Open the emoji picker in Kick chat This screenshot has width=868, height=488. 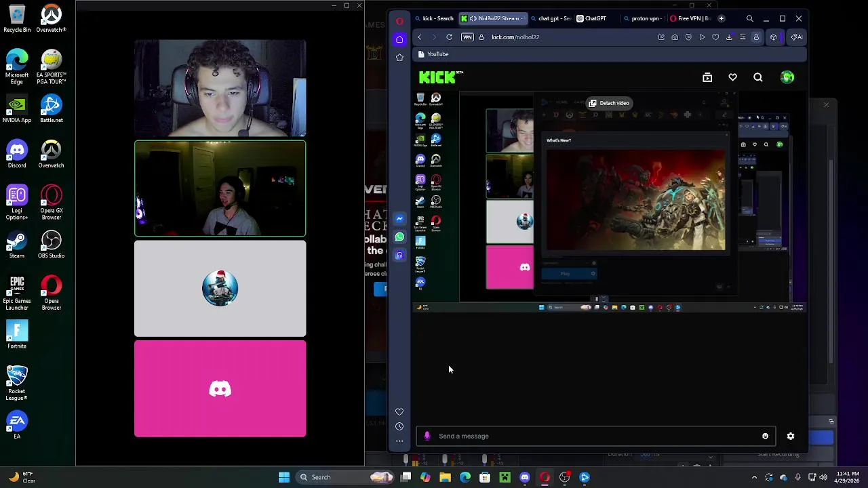(766, 436)
